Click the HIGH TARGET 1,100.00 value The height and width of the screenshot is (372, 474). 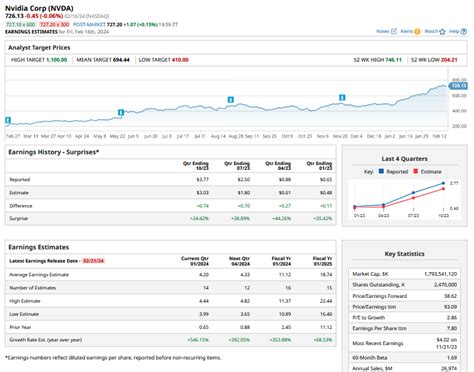[57, 60]
